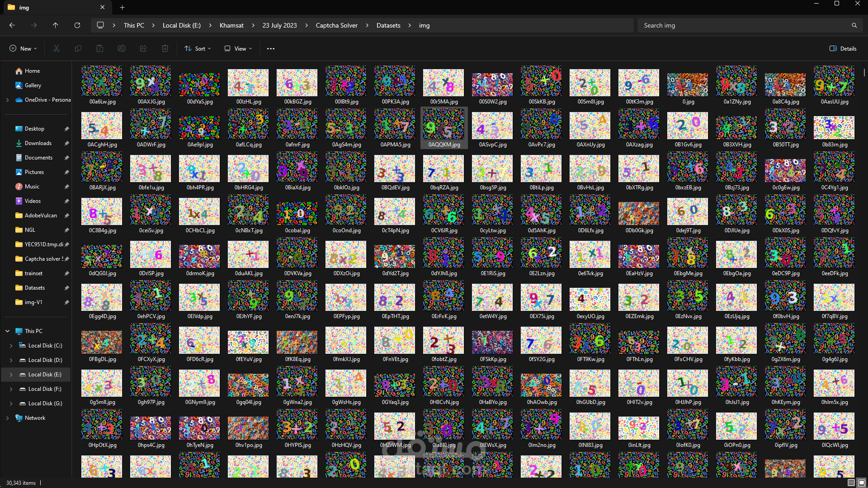Image resolution: width=868 pixels, height=488 pixels.
Task: Expand the Local Disk (C:) tree node
Action: click(x=11, y=346)
